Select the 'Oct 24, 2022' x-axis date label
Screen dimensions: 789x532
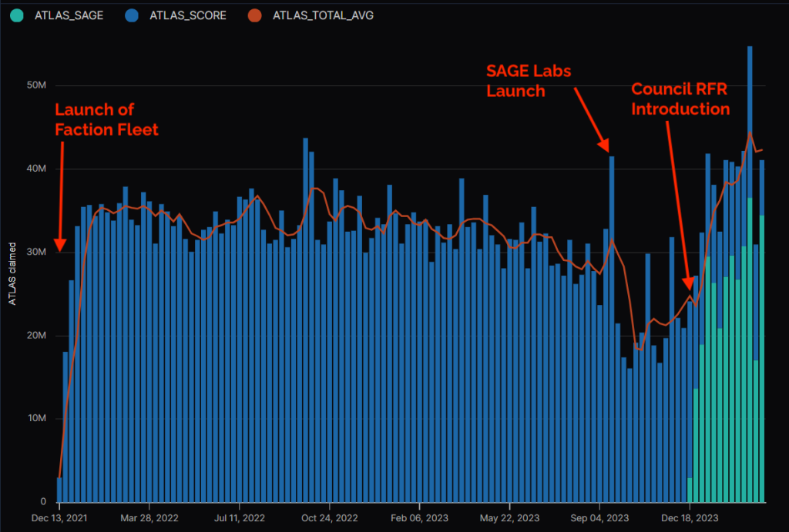click(330, 517)
